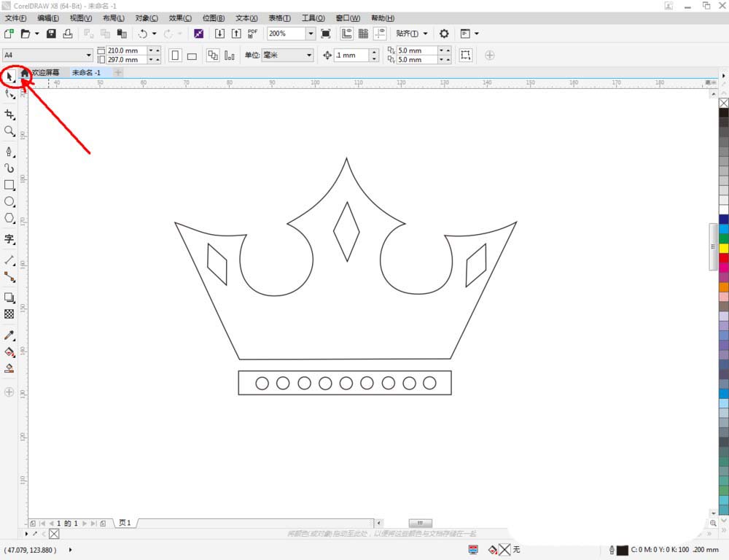Image resolution: width=729 pixels, height=560 pixels.
Task: Select the Text (字) tool
Action: 9,239
